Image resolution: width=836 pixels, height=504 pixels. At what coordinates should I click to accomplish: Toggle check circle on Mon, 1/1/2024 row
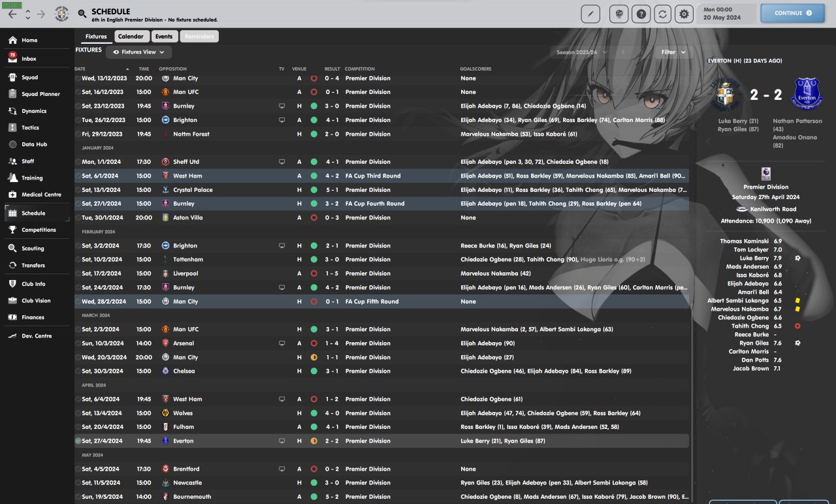coord(78,162)
